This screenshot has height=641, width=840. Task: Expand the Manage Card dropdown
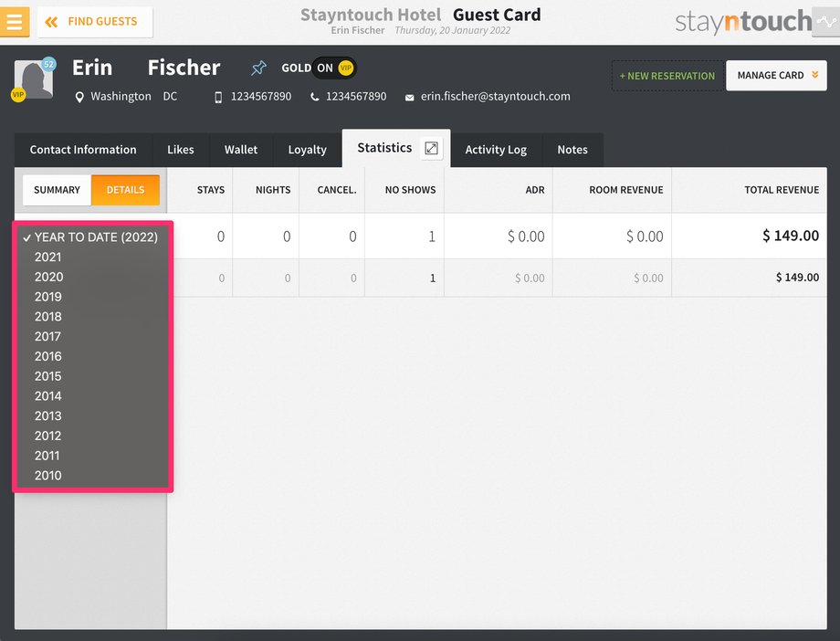[x=776, y=76]
